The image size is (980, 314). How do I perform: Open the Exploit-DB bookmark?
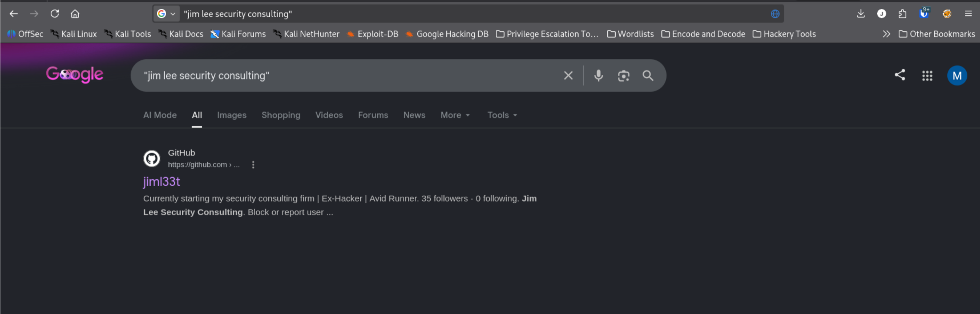coord(372,34)
